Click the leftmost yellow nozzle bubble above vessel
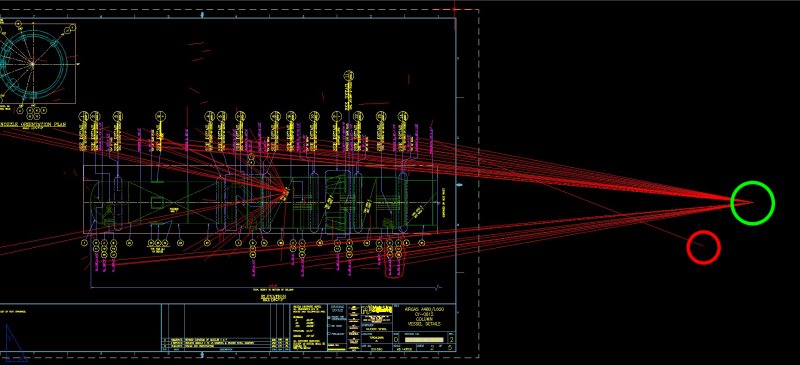This screenshot has height=365, width=800. tap(84, 116)
